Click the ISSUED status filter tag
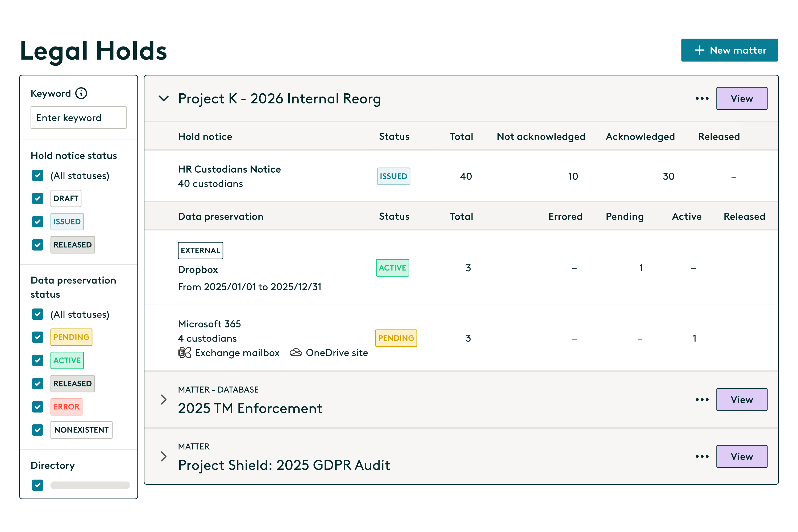The height and width of the screenshot is (532, 798). click(67, 222)
